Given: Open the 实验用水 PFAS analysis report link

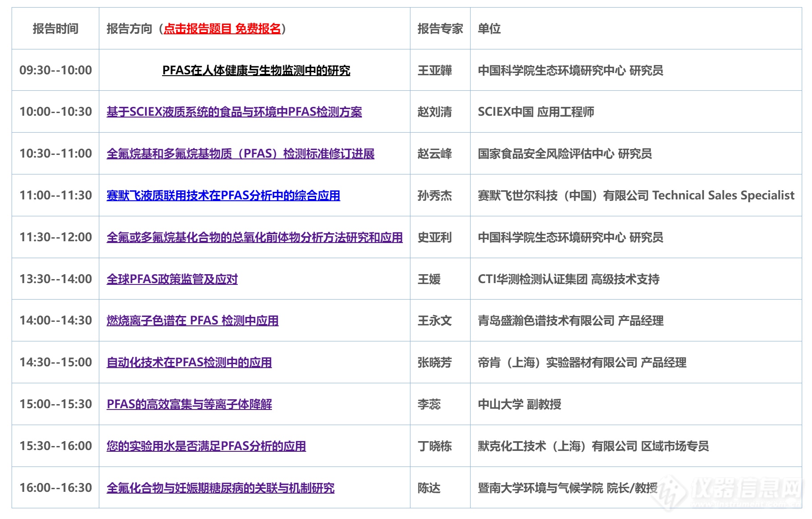Looking at the screenshot, I should 206,446.
